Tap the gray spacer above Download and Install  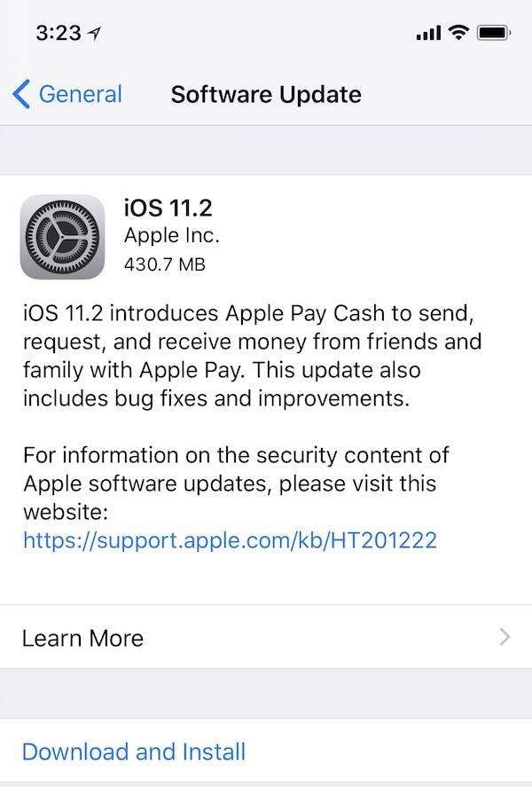(x=266, y=694)
